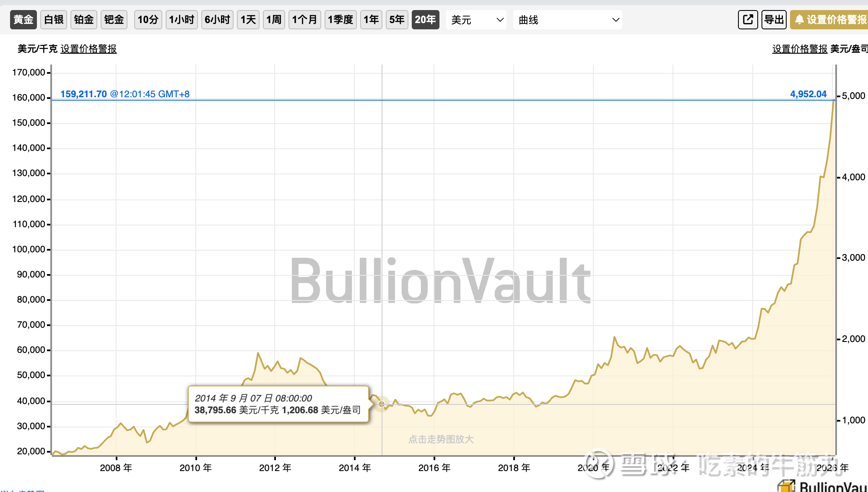Switch to 钯金 palladium metal
The height and width of the screenshot is (492, 868).
click(114, 20)
